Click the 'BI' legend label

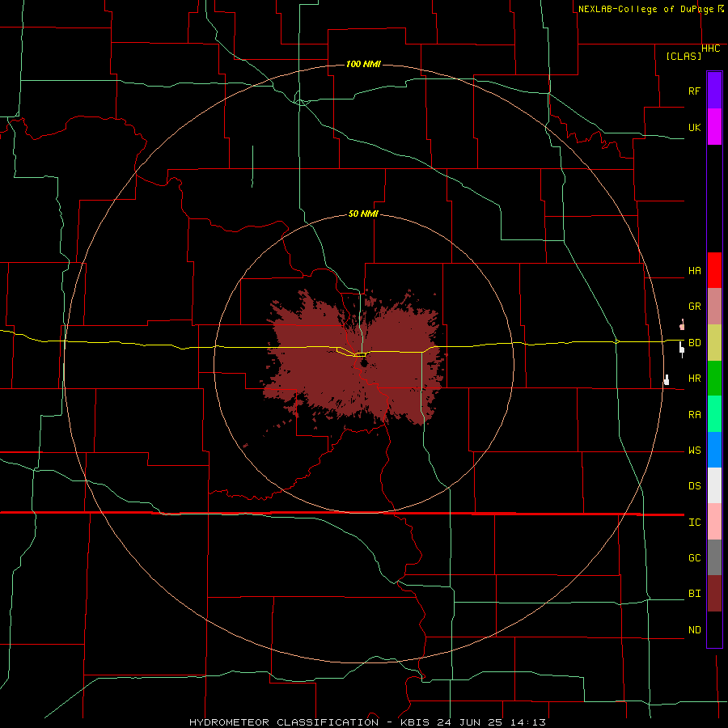click(x=694, y=594)
